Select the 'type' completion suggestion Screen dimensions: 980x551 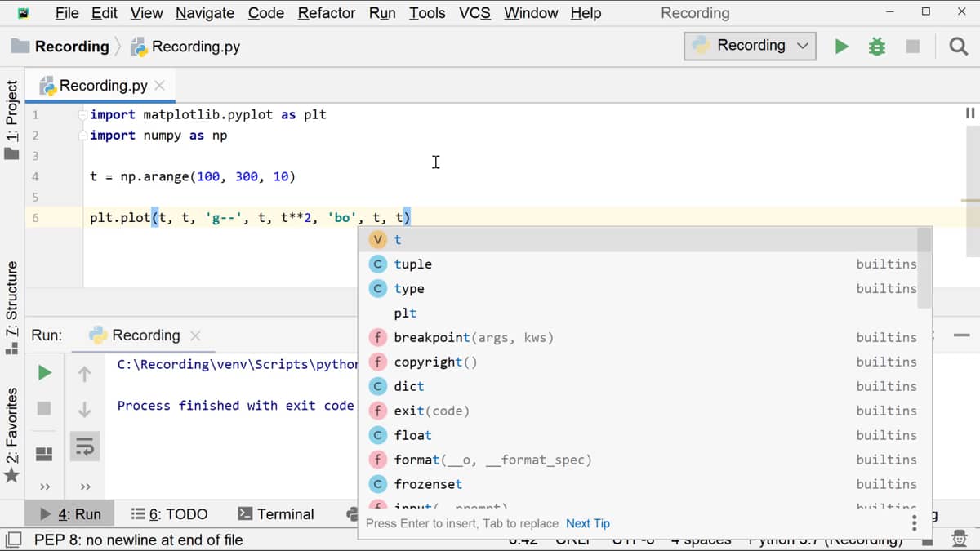[x=639, y=289]
